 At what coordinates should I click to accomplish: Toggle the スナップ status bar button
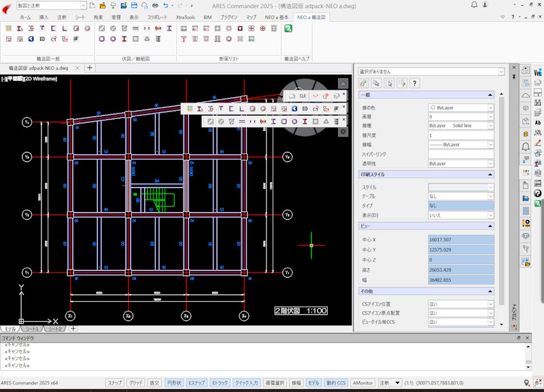[x=114, y=382]
